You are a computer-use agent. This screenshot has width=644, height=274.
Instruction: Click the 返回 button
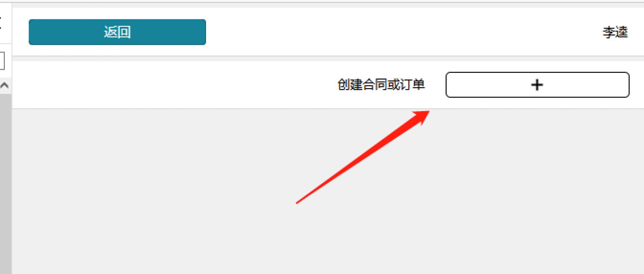tap(117, 32)
